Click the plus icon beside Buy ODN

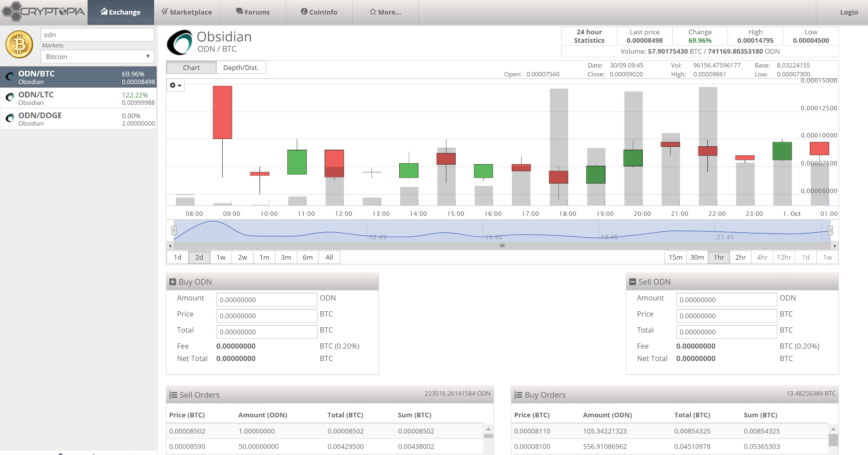tap(173, 282)
